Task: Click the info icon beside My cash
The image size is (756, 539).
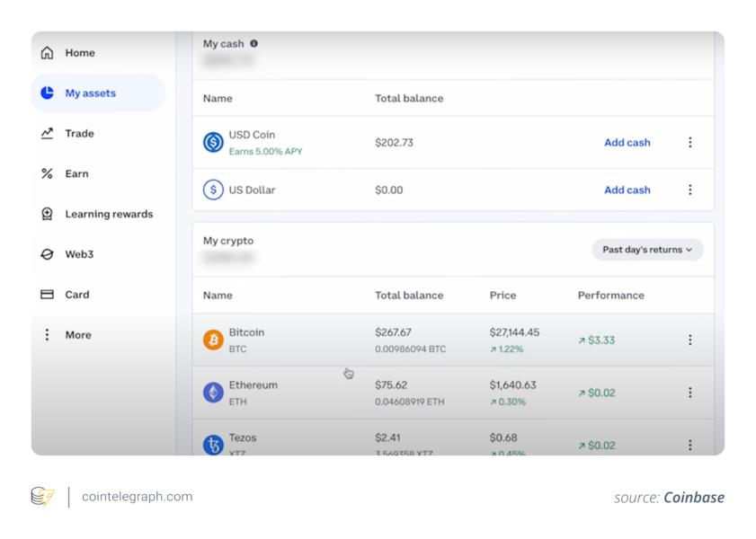Action: (x=253, y=43)
